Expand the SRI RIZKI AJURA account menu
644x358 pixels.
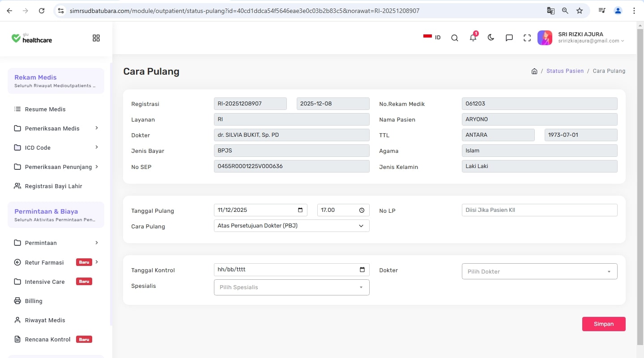coord(591,38)
